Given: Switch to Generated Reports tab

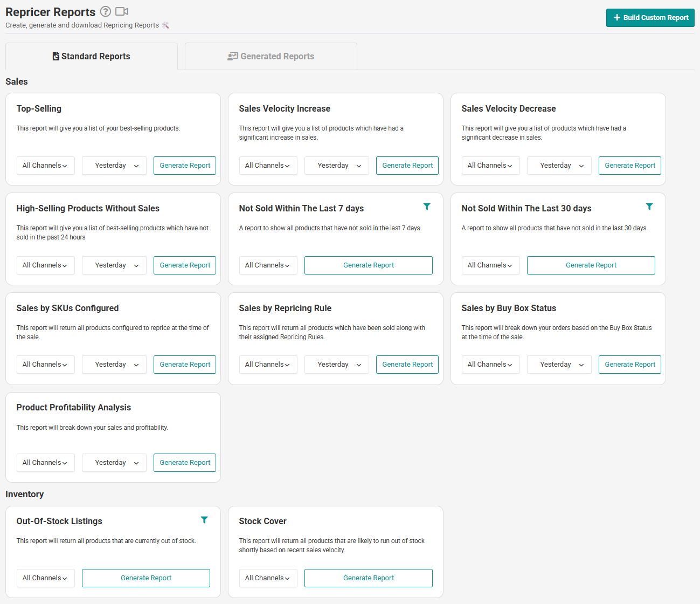Looking at the screenshot, I should (x=271, y=57).
